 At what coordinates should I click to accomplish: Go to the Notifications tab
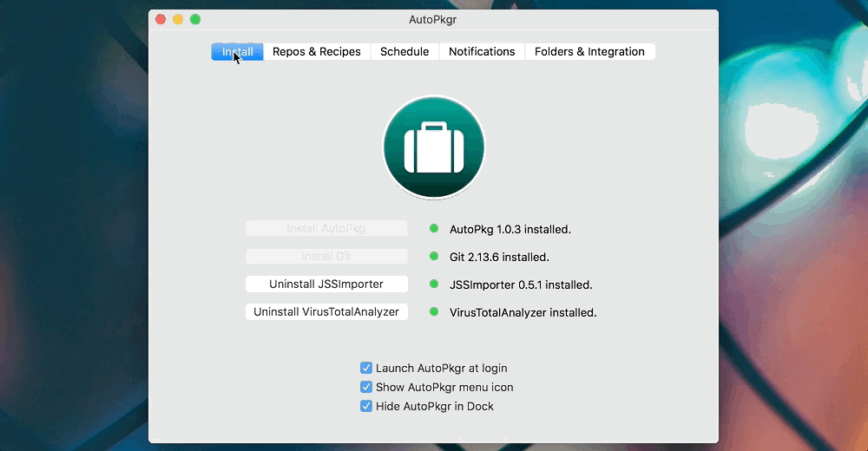click(x=482, y=52)
